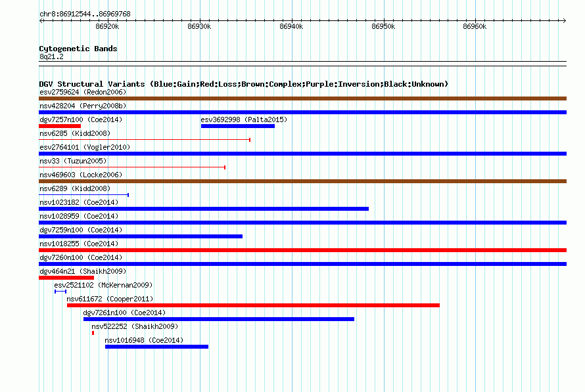The width and height of the screenshot is (585, 392).
Task: Click the 86950k ruler tick label
Action: 383,26
